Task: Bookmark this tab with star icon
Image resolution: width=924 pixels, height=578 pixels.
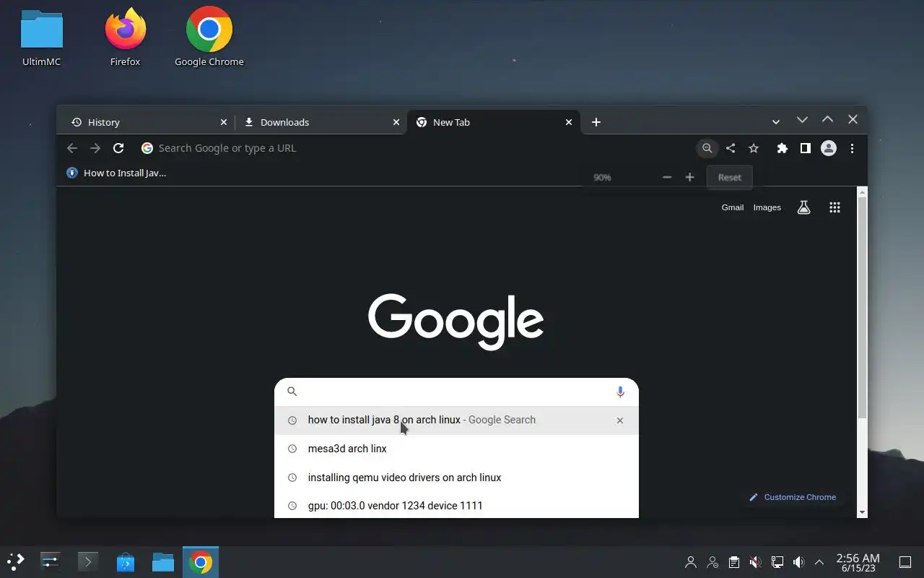Action: (x=754, y=148)
